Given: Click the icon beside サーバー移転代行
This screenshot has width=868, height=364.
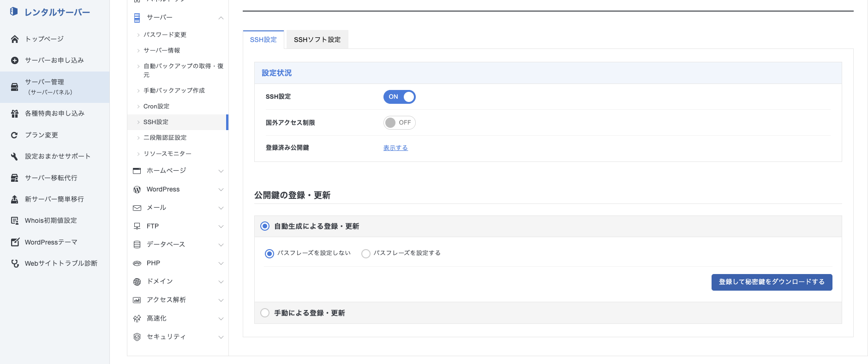Looking at the screenshot, I should coord(15,178).
